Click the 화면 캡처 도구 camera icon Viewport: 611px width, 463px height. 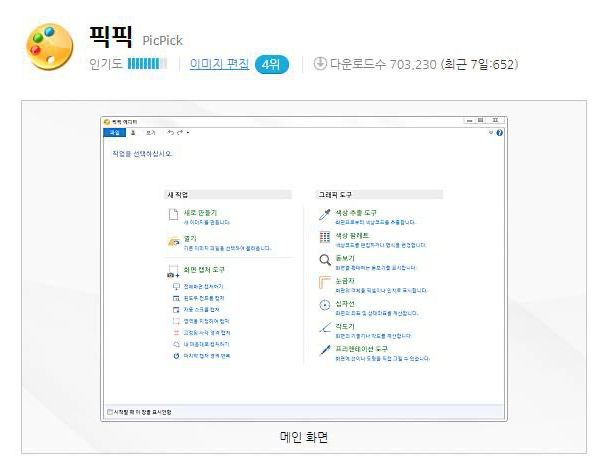[173, 271]
